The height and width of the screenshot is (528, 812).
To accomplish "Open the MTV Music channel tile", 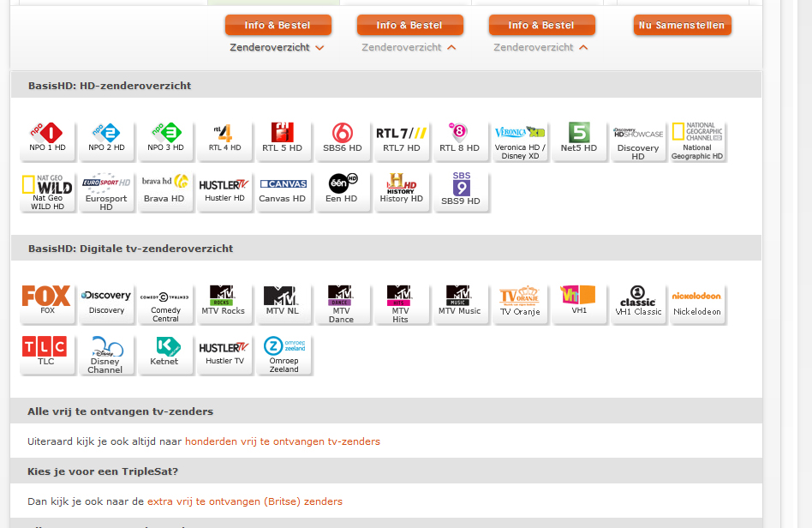I will click(460, 304).
